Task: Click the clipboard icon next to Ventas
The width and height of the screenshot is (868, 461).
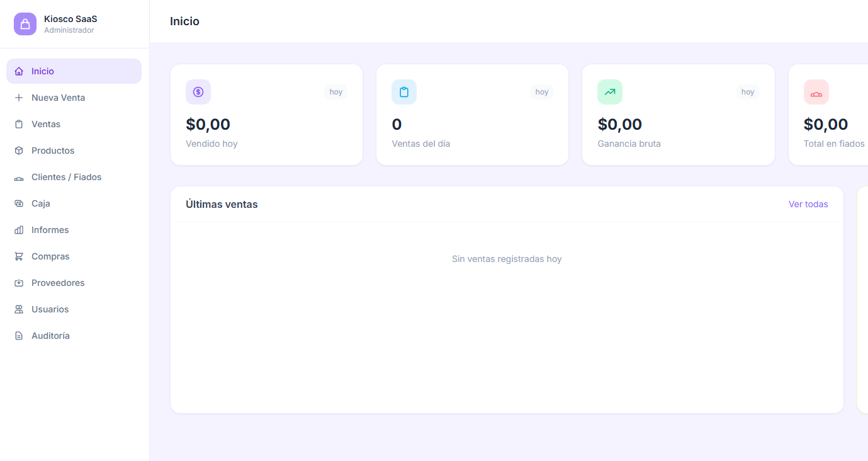Action: pyautogui.click(x=19, y=124)
